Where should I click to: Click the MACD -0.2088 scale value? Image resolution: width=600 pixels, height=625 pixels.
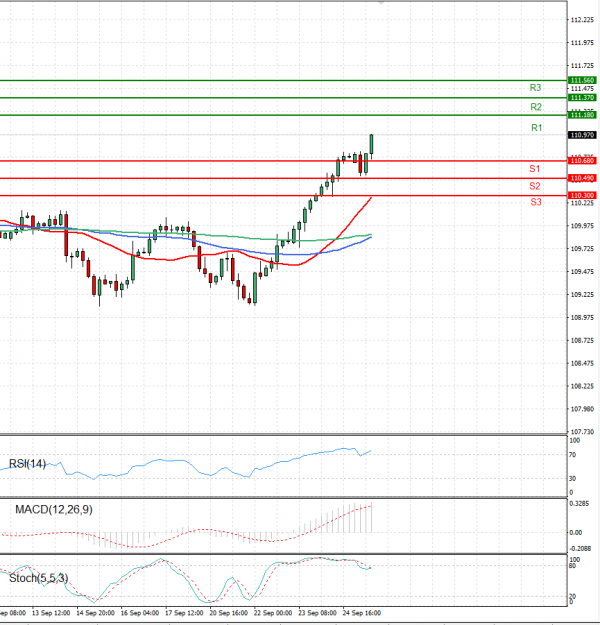point(580,548)
